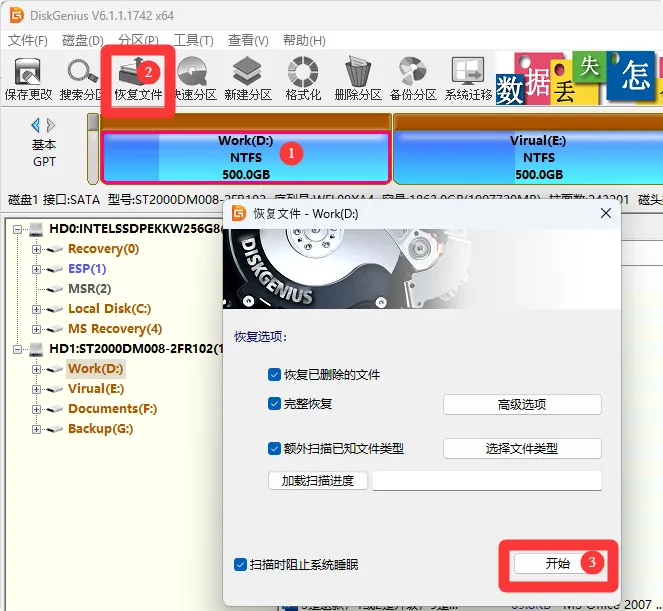Select HD1:ST2000DM008-2FR102 disk label
The height and width of the screenshot is (611, 663).
(x=135, y=349)
